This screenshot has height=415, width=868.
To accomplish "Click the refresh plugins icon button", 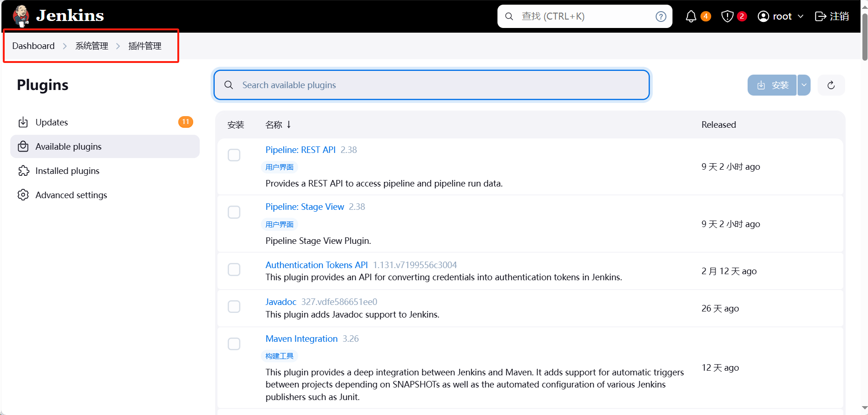I will pyautogui.click(x=831, y=85).
